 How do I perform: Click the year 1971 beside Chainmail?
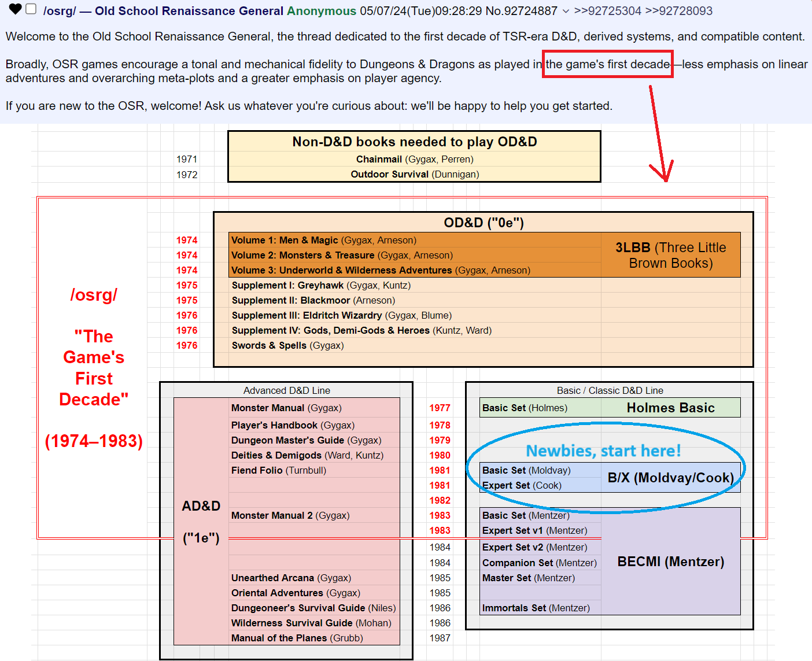click(187, 159)
